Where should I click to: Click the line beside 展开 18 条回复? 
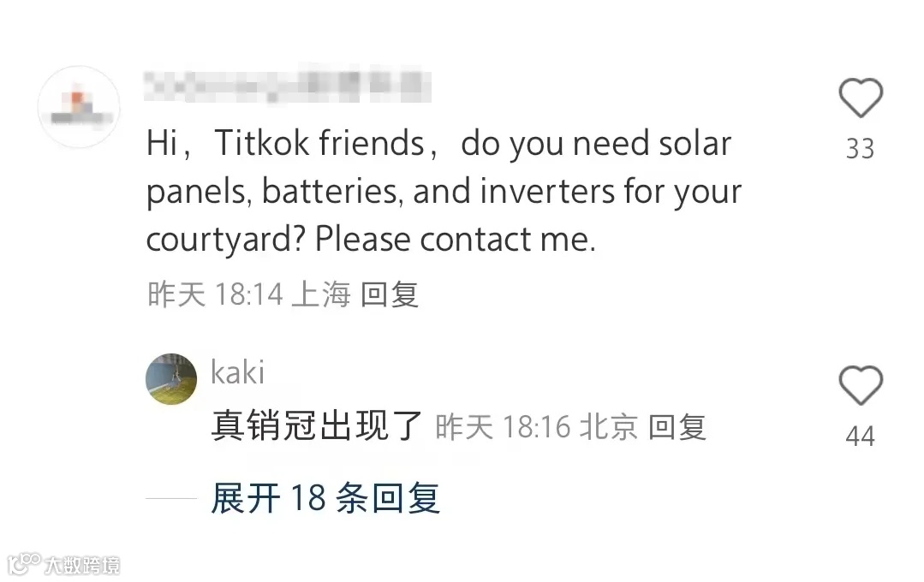tap(171, 498)
